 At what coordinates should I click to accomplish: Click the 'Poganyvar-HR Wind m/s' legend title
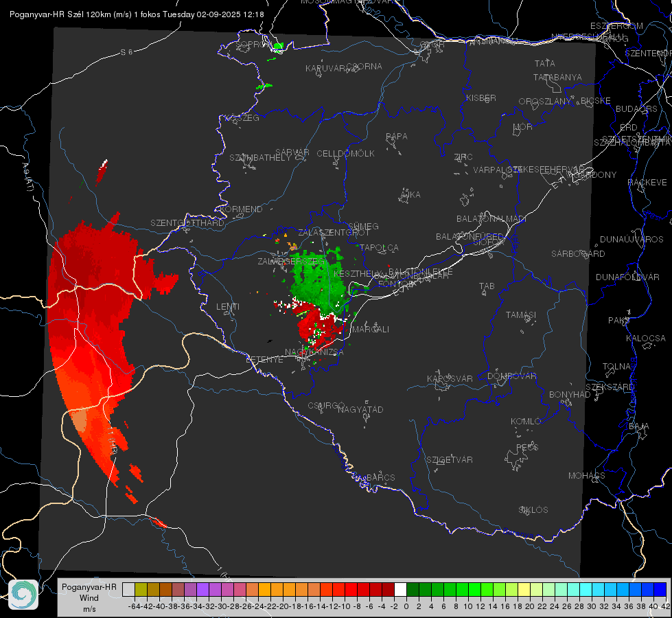[89, 598]
